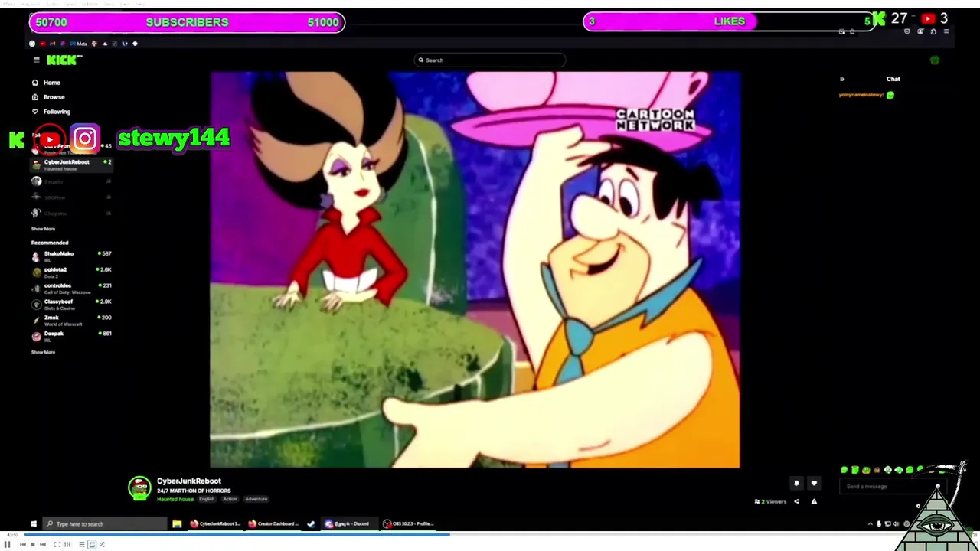Click the heart follow icon under the video
The width and height of the screenshot is (980, 551).
click(x=814, y=483)
